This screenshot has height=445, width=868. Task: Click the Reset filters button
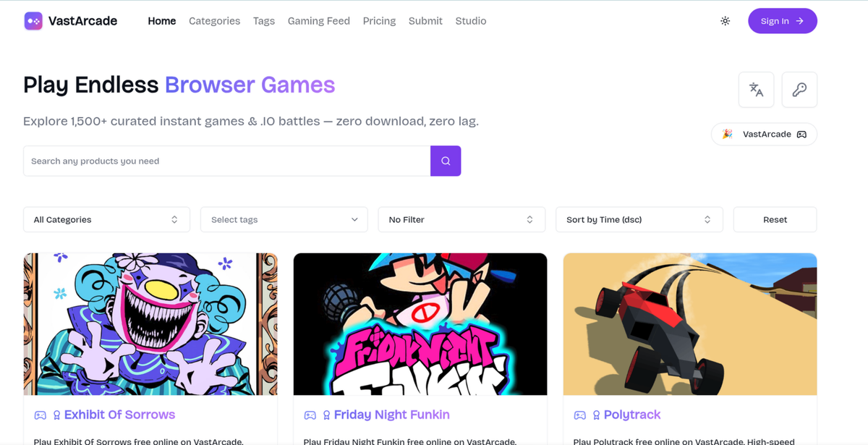point(775,219)
